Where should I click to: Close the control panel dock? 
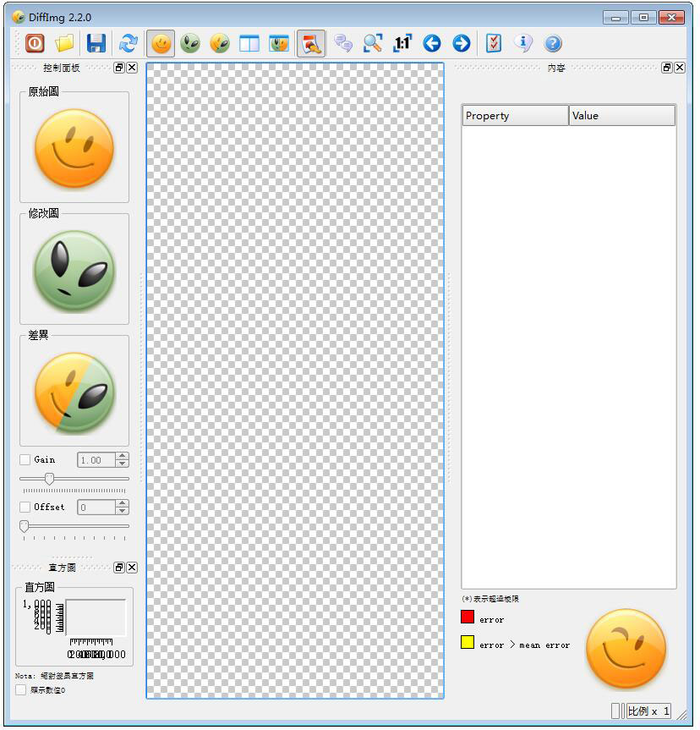132,68
